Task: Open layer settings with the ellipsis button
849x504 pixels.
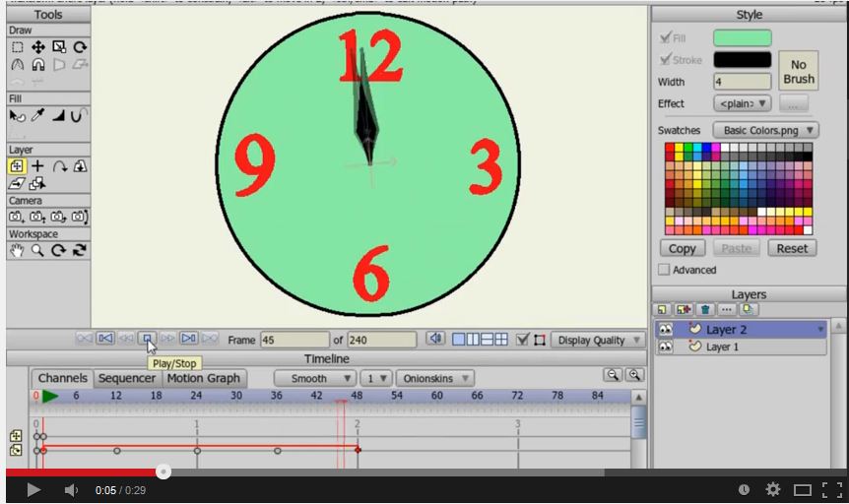Action: pos(727,310)
